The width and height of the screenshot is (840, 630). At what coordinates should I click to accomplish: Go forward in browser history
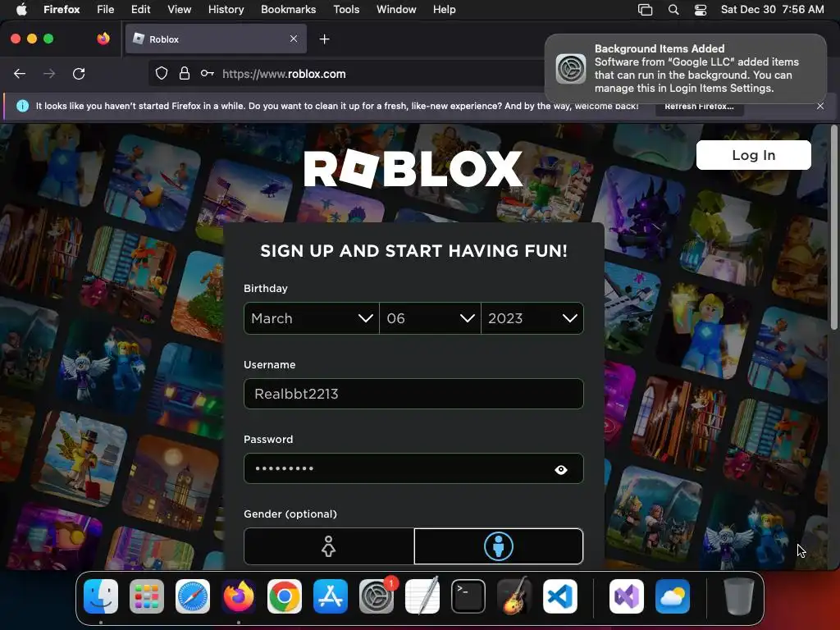(x=49, y=73)
